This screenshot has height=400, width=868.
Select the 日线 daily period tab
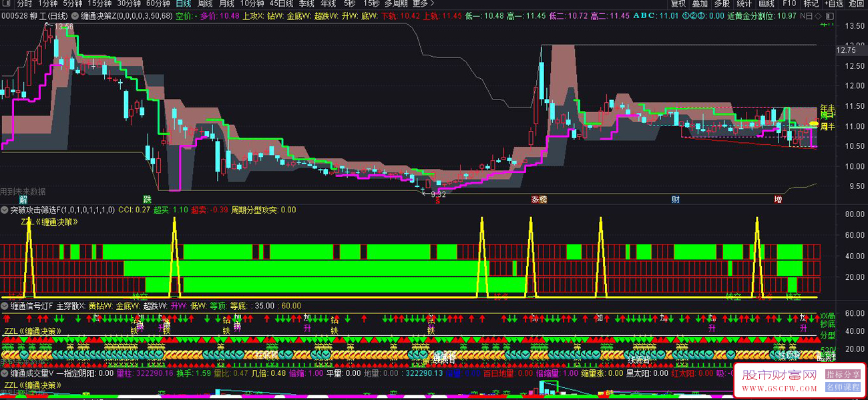pos(184,3)
